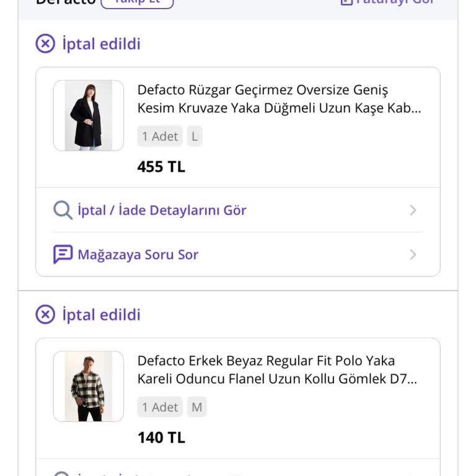Click the second İptal edildi status label

(102, 314)
